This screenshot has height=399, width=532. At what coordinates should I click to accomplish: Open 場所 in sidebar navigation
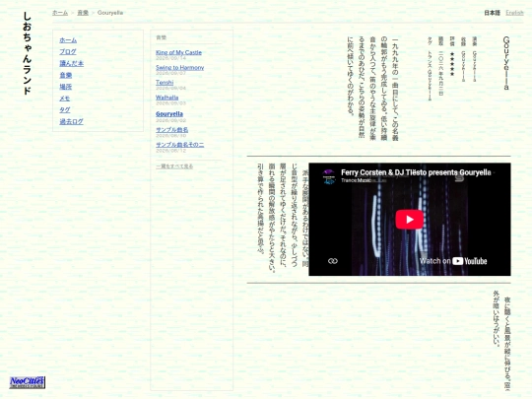tap(66, 87)
